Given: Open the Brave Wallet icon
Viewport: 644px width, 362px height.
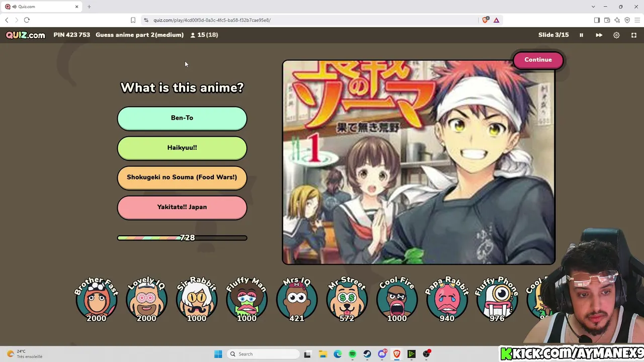Looking at the screenshot, I should pos(607,20).
